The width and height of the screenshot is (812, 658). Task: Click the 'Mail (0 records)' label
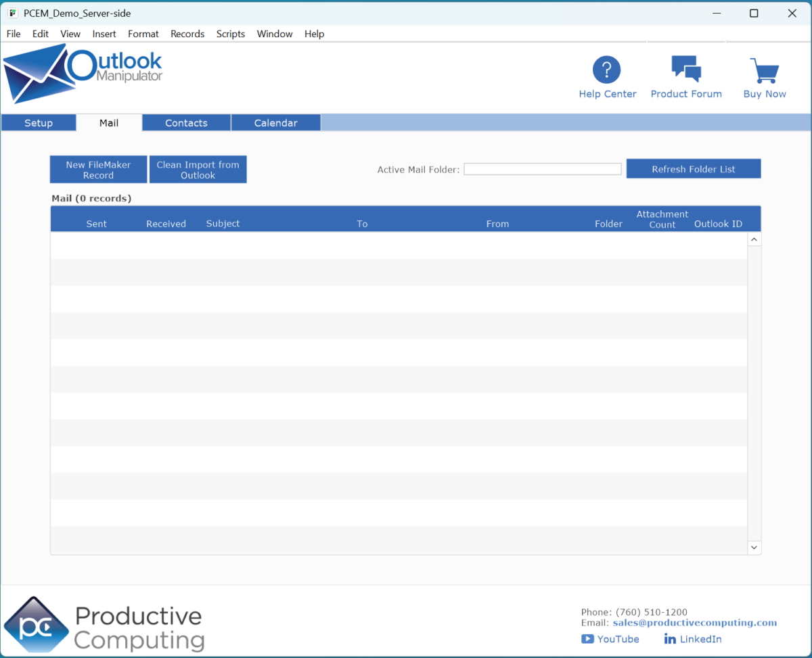pos(91,198)
